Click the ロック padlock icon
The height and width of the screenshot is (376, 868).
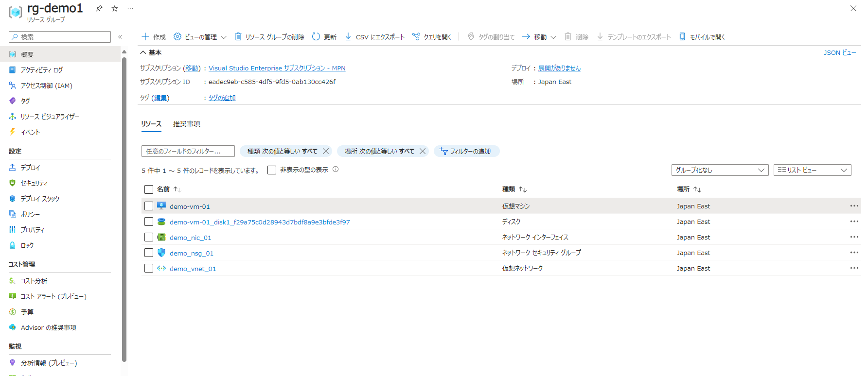click(x=13, y=245)
